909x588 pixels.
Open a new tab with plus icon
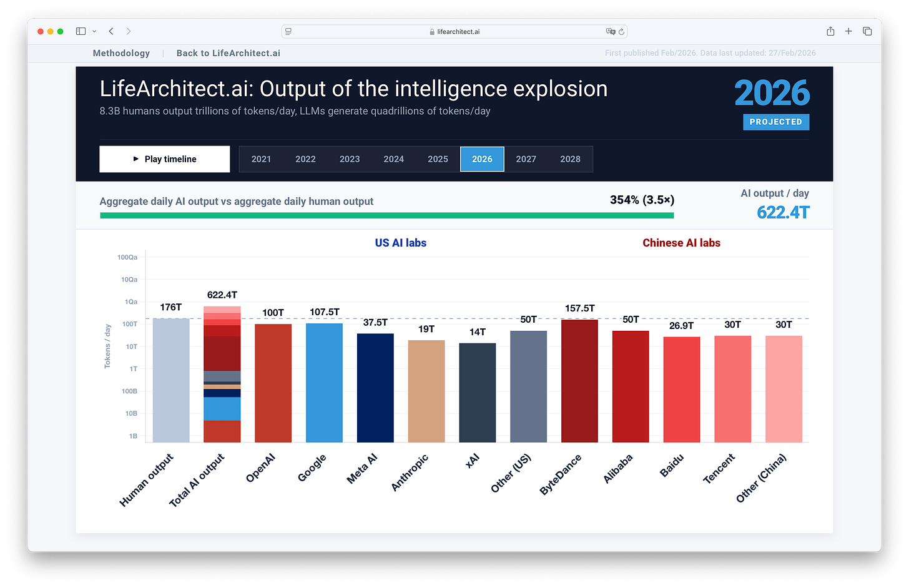(848, 31)
